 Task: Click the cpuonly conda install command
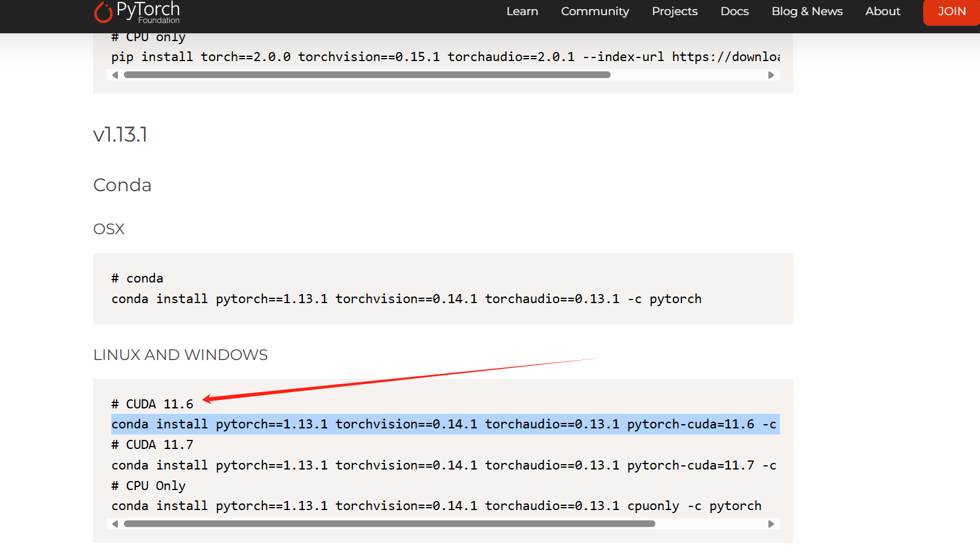point(436,506)
